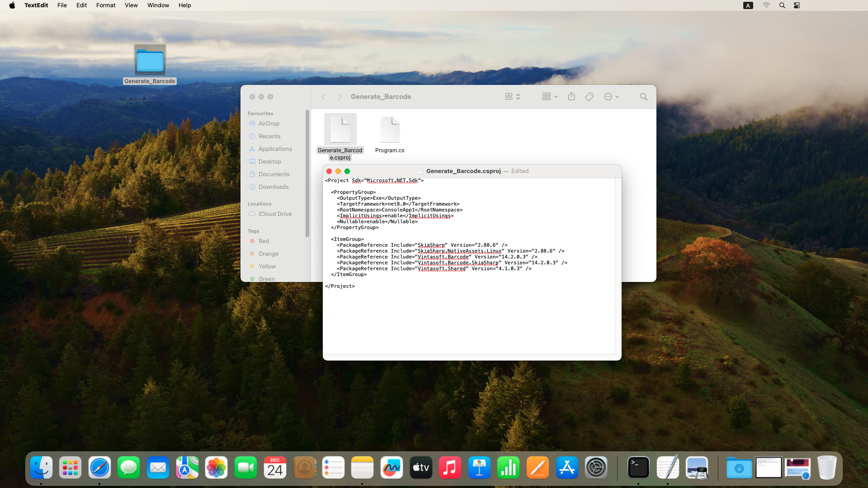Select AirDrop in the Finder sidebar

(x=269, y=123)
